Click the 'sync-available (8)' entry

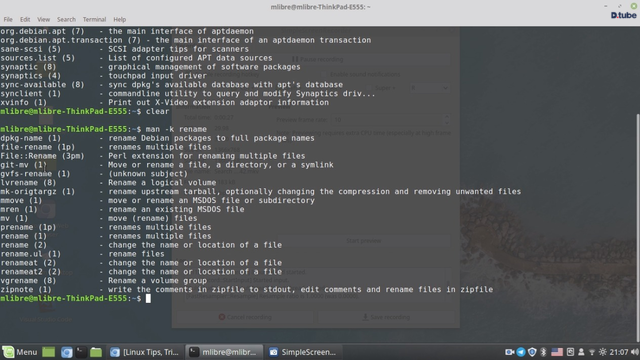click(171, 84)
